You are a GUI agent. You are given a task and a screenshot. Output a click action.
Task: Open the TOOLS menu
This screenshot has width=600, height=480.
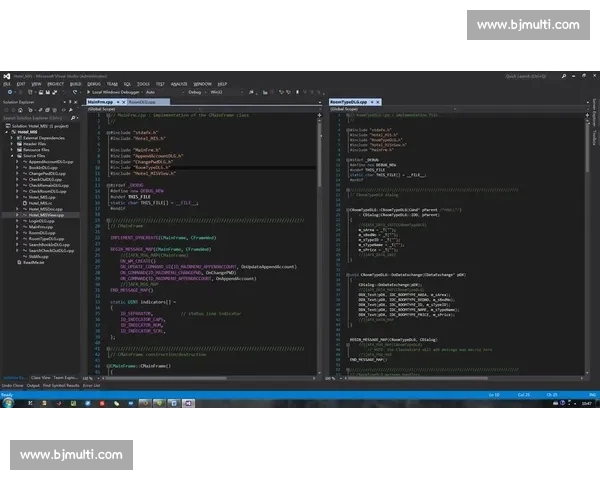pyautogui.click(x=143, y=84)
